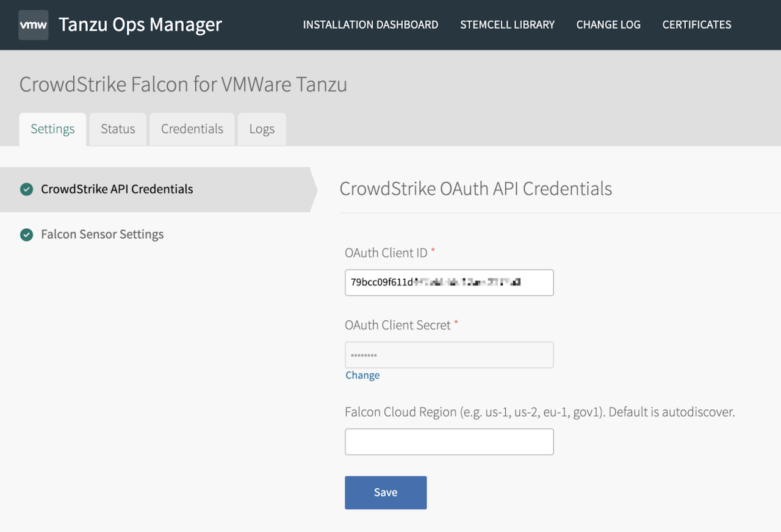Click the vmw logo icon

click(34, 25)
